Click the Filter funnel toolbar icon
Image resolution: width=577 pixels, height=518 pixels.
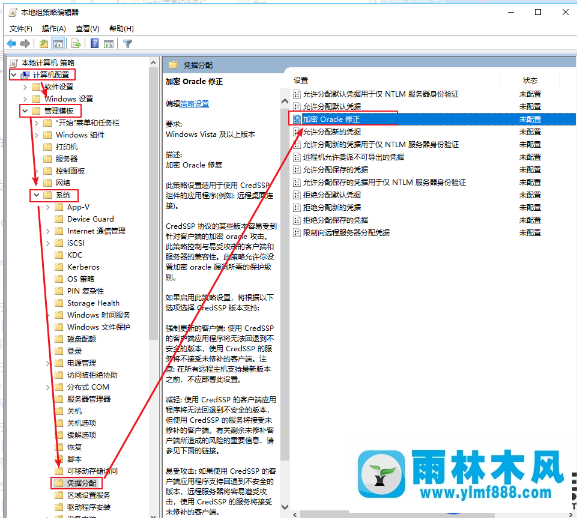click(127, 44)
